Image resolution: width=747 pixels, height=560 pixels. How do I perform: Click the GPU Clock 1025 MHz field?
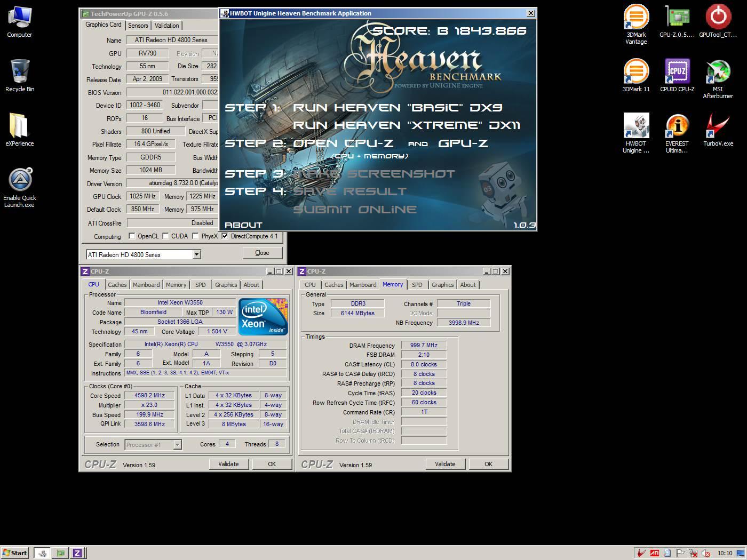142,196
